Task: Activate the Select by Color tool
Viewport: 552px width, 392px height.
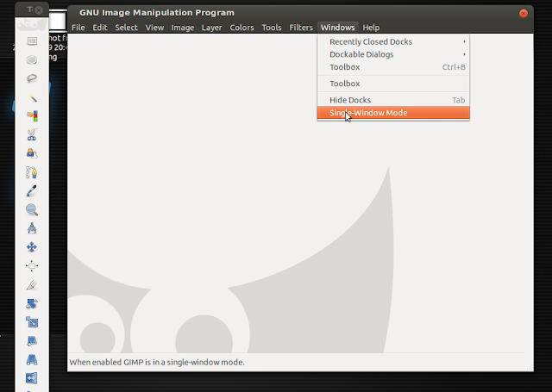Action: 32,115
